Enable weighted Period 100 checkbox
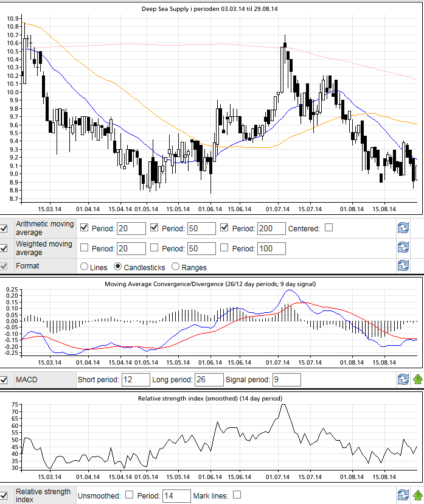The image size is (424, 504). coord(224,248)
